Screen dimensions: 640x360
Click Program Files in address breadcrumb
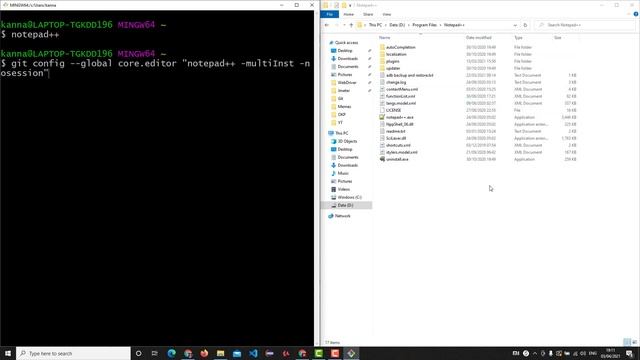[x=424, y=25]
